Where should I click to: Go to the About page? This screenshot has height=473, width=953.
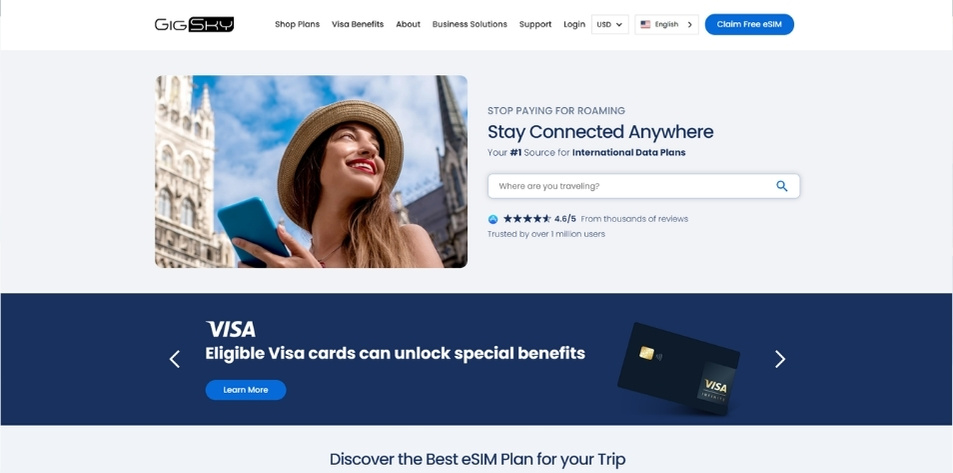tap(408, 24)
